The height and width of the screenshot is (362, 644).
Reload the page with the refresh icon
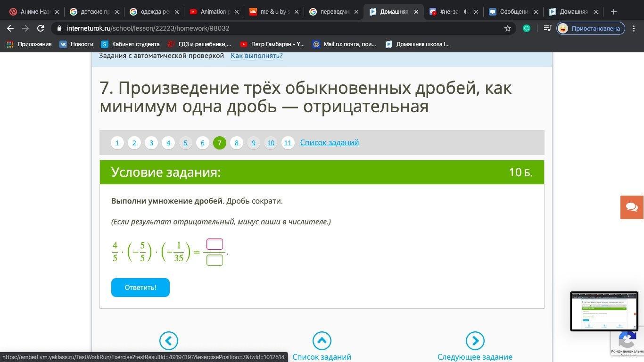coord(41,28)
